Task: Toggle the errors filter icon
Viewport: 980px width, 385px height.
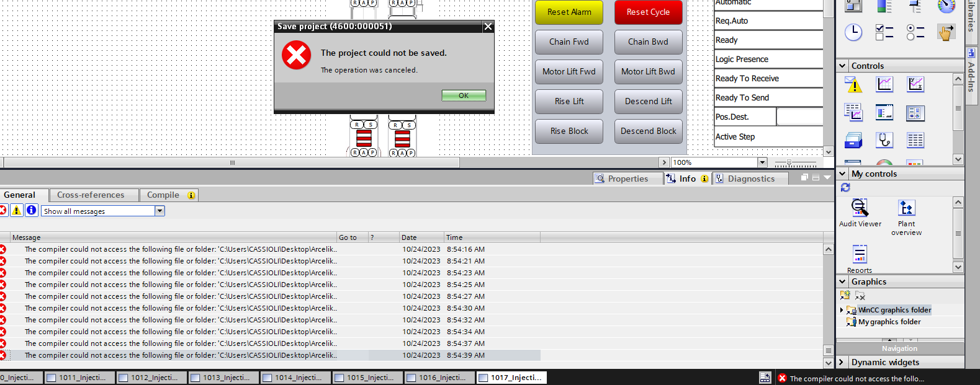Action: tap(3, 211)
